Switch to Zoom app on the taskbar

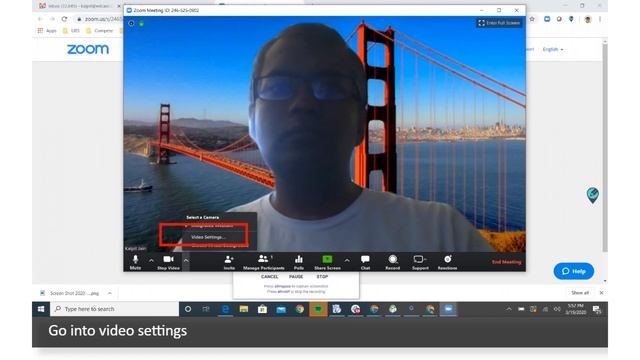point(448,309)
